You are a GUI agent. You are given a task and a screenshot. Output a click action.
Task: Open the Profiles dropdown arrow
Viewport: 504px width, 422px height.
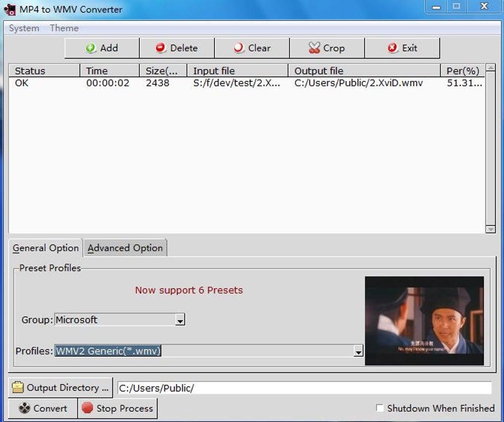coord(358,351)
